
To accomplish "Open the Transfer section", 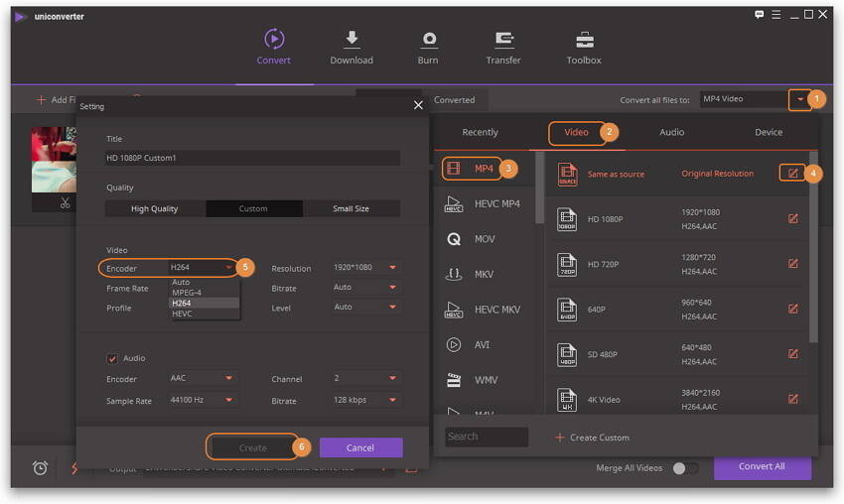I will click(503, 47).
